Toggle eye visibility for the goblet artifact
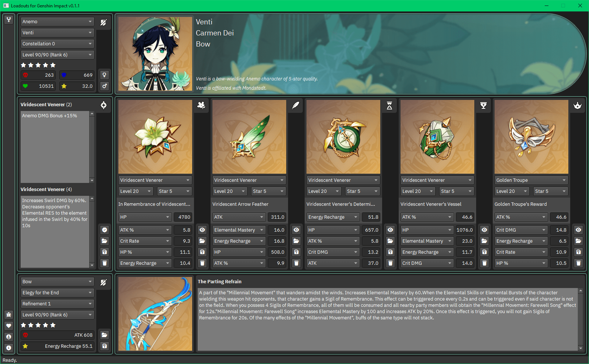Image resolution: width=589 pixels, height=364 pixels. pyautogui.click(x=485, y=230)
